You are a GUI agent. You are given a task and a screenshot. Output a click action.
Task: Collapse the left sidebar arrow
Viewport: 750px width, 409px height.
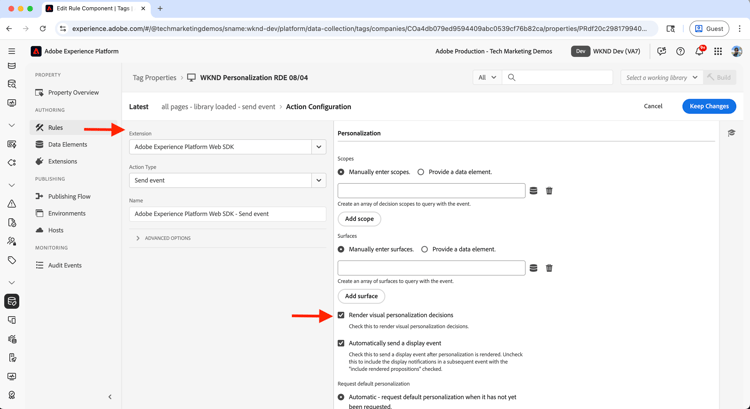pyautogui.click(x=110, y=397)
